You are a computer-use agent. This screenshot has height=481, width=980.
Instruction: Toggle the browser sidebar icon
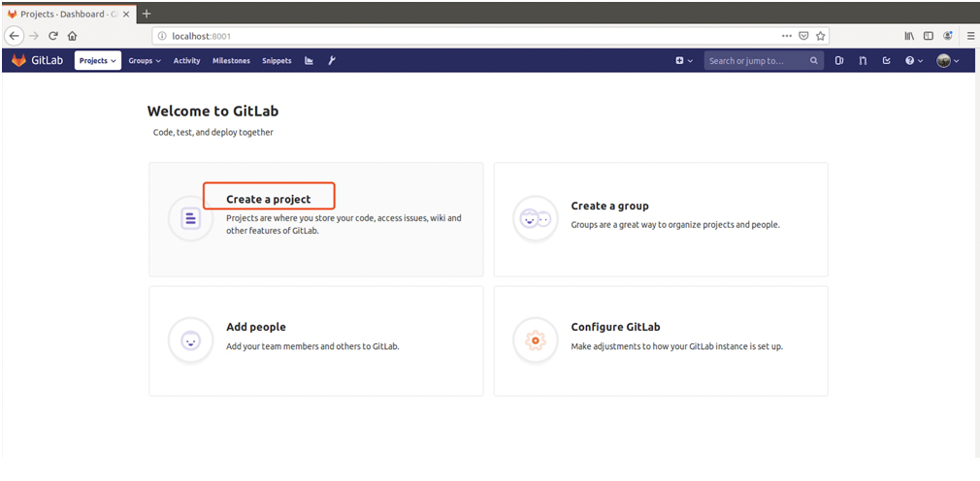(x=929, y=36)
